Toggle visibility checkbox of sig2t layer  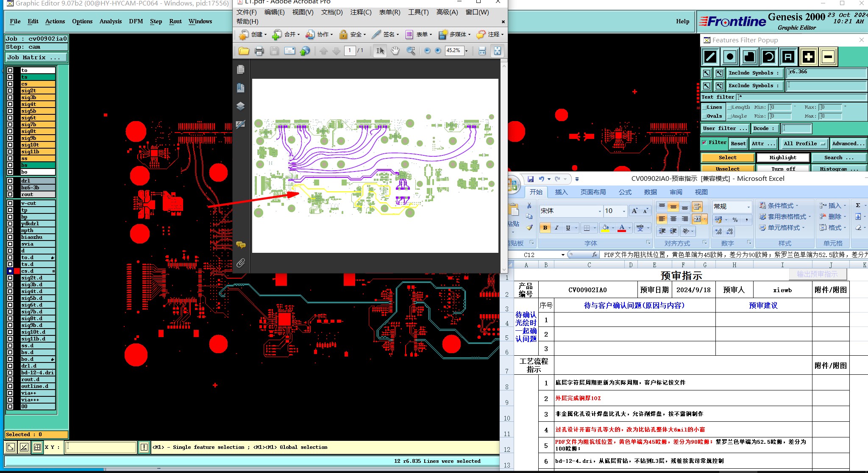10,91
